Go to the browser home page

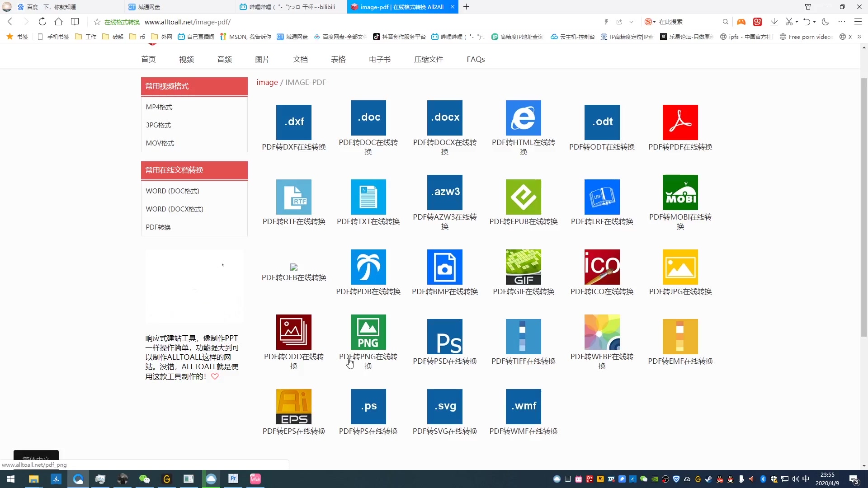[58, 22]
